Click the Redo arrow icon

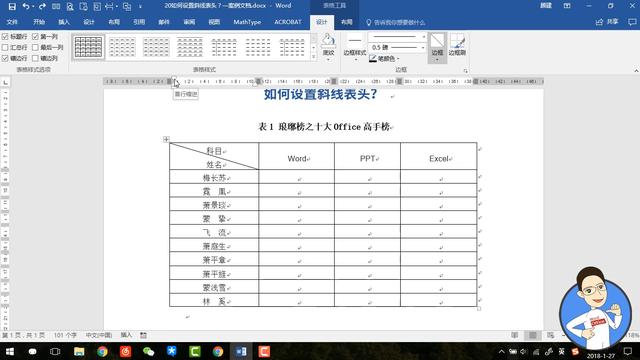[x=42, y=6]
